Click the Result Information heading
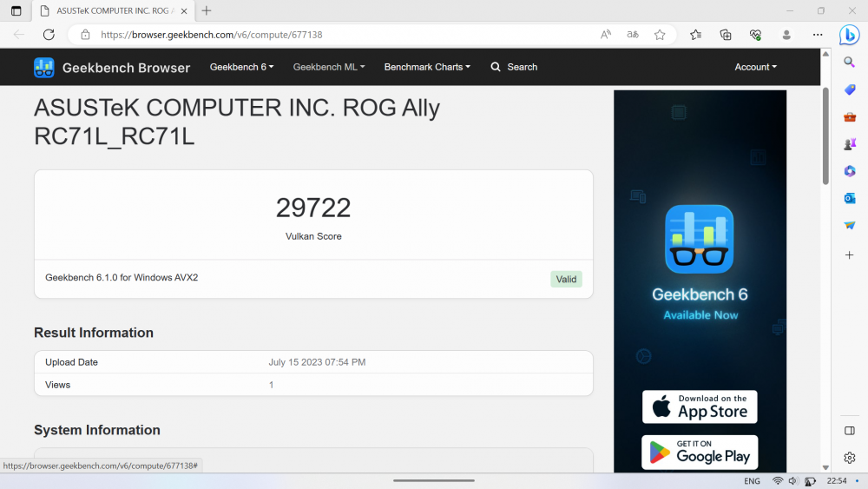Viewport: 868px width, 489px height. tap(94, 333)
